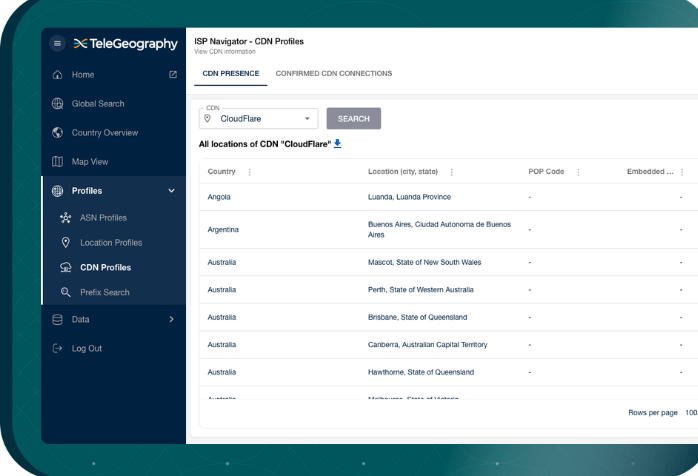Sort by Location (city, state) header
698x476 pixels.
click(x=403, y=171)
